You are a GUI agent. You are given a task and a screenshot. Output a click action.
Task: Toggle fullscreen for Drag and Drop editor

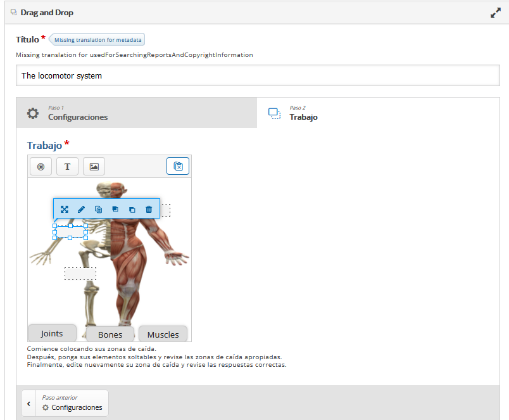[x=496, y=13]
